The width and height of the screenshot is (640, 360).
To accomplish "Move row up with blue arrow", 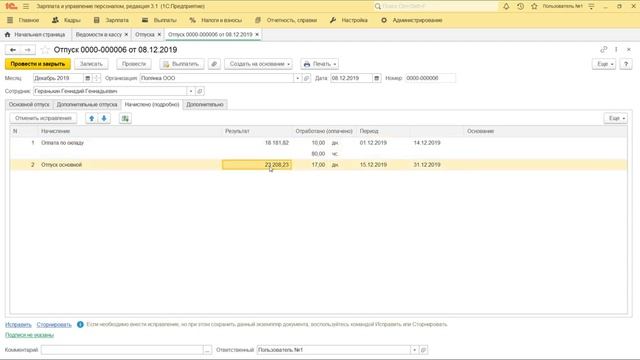I will [x=91, y=118].
